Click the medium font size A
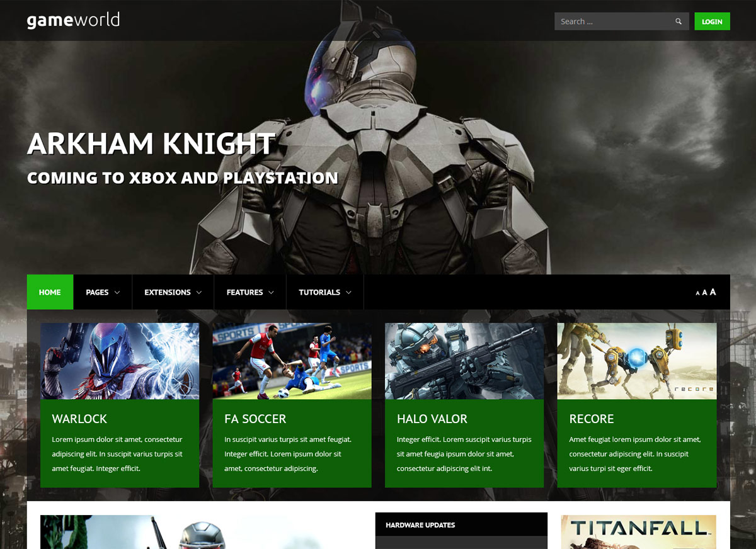 tap(705, 292)
